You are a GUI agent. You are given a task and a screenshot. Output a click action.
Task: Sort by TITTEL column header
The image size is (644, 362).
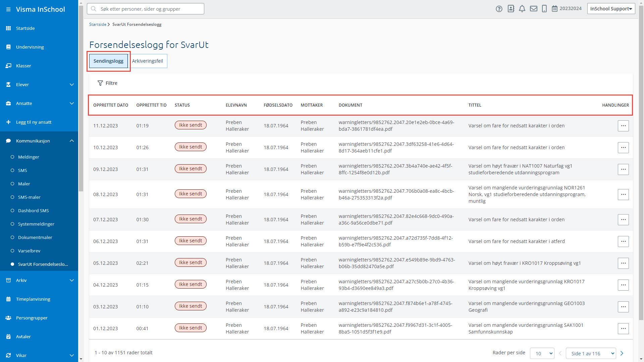pyautogui.click(x=475, y=105)
